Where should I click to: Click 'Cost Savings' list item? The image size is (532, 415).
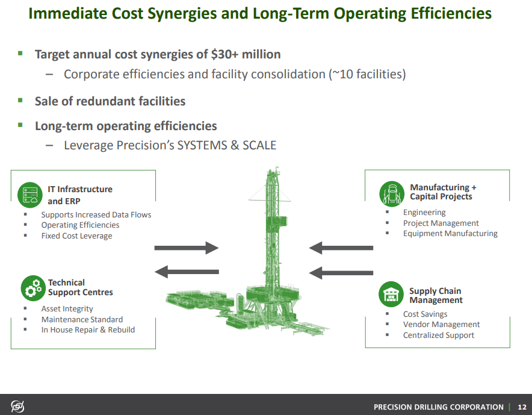pos(425,314)
